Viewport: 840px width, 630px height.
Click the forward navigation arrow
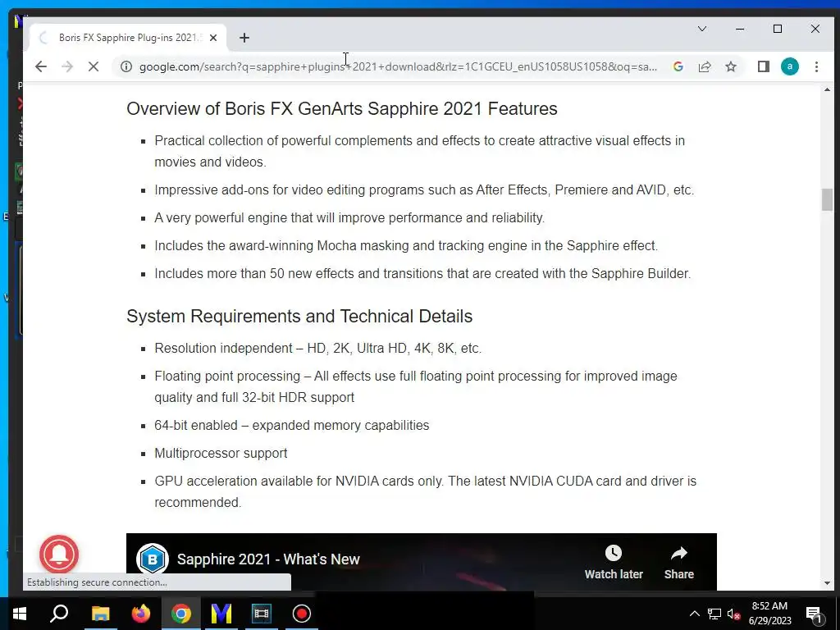click(67, 66)
